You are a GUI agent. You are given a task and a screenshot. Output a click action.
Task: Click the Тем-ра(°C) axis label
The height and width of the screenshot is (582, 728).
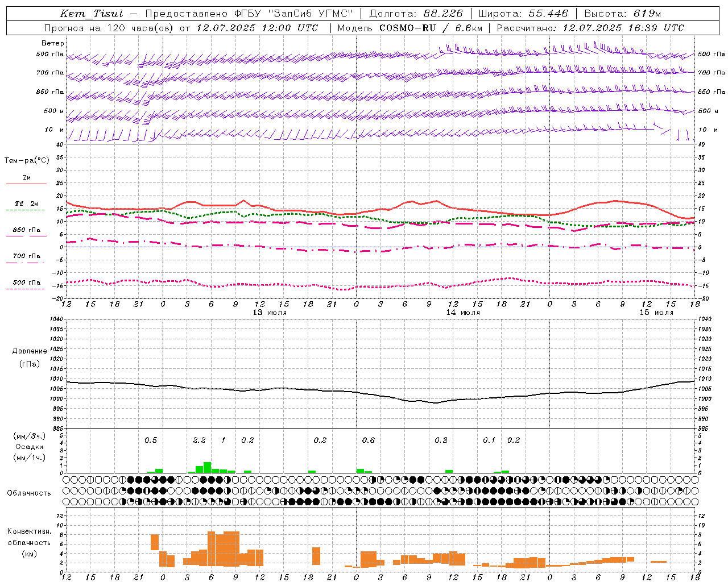point(27,161)
